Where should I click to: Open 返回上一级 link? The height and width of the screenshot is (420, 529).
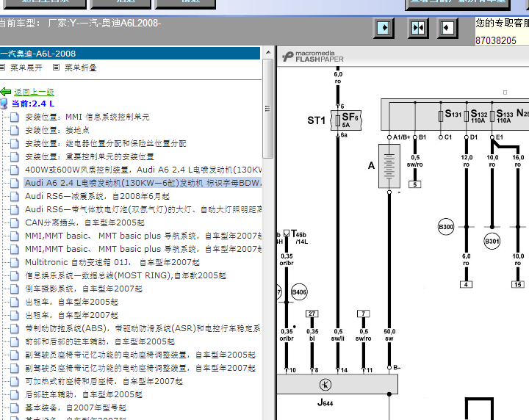click(x=34, y=92)
